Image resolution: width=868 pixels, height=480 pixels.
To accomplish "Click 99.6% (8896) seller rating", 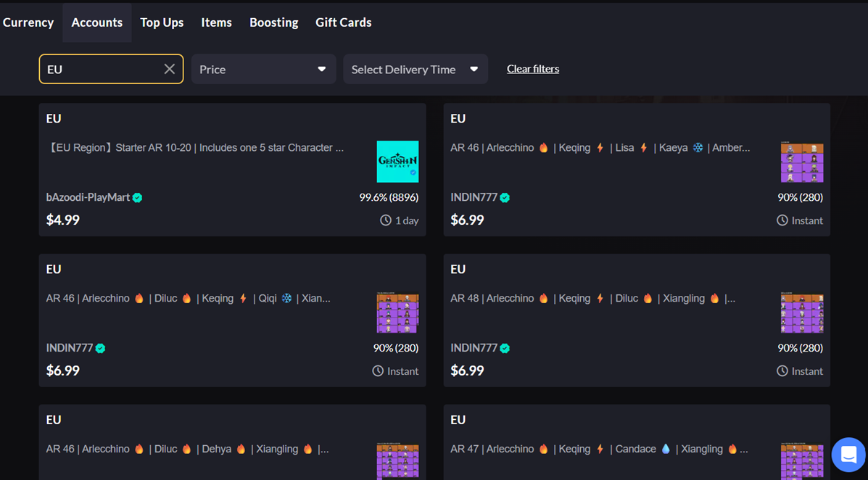I will pyautogui.click(x=389, y=198).
